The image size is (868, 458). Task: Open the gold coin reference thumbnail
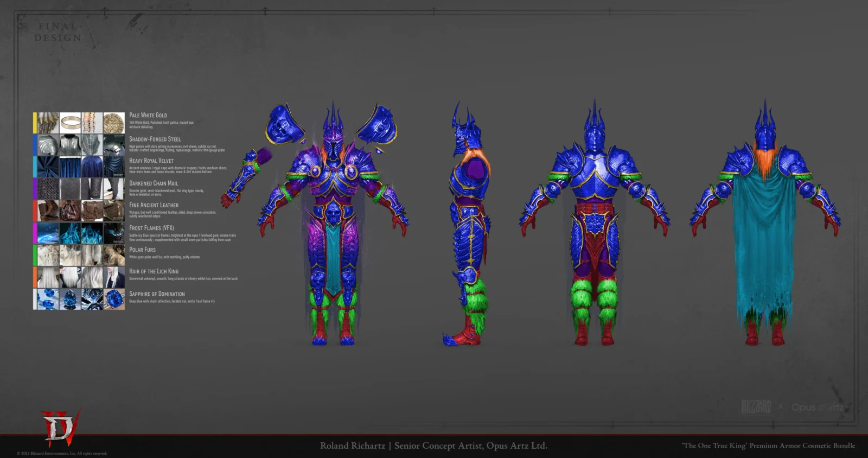(x=114, y=123)
